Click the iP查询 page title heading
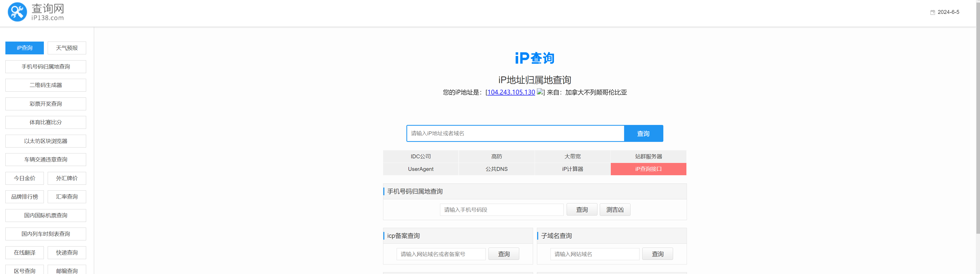Image resolution: width=980 pixels, height=274 pixels. pos(535,58)
